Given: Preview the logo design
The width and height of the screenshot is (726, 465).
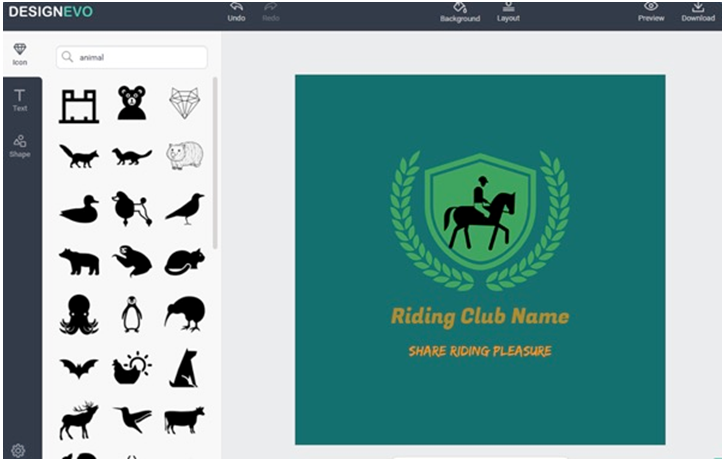Looking at the screenshot, I should 651,13.
